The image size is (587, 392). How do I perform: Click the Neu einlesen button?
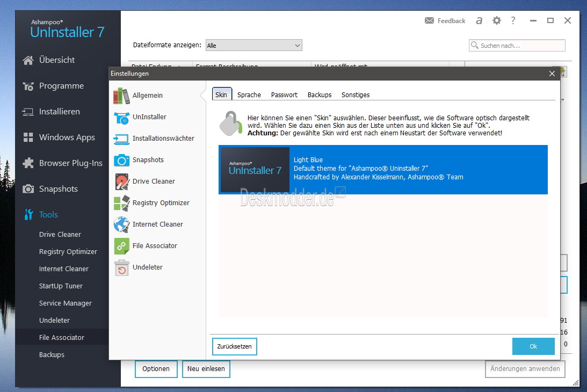[x=206, y=369]
